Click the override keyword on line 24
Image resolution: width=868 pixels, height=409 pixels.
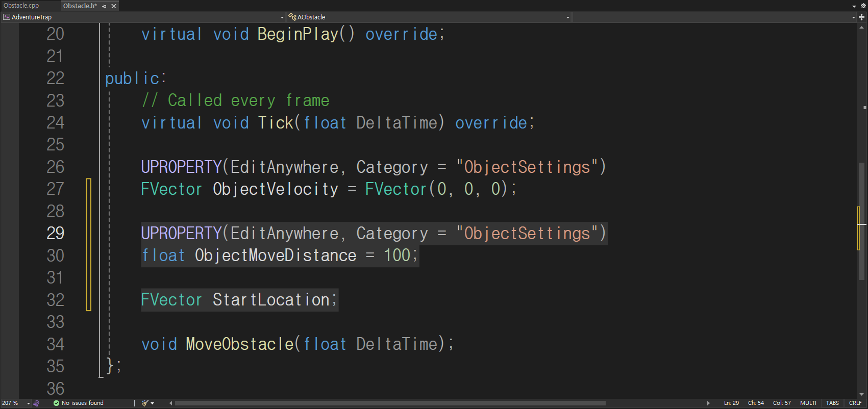[491, 123]
